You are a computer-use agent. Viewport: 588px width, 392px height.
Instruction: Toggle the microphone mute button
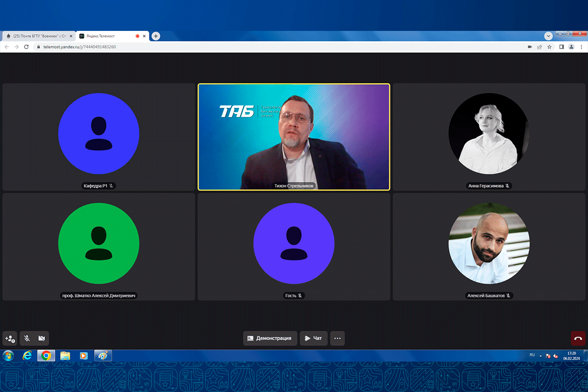coord(27,338)
